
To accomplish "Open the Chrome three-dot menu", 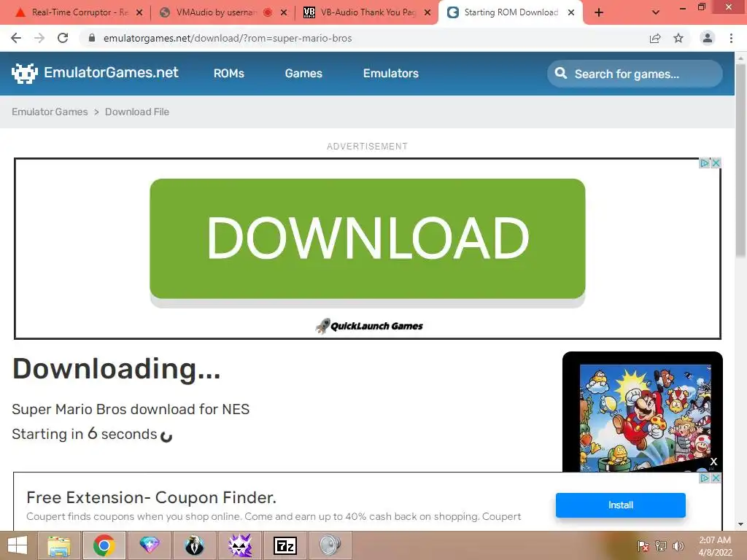I will pyautogui.click(x=731, y=38).
